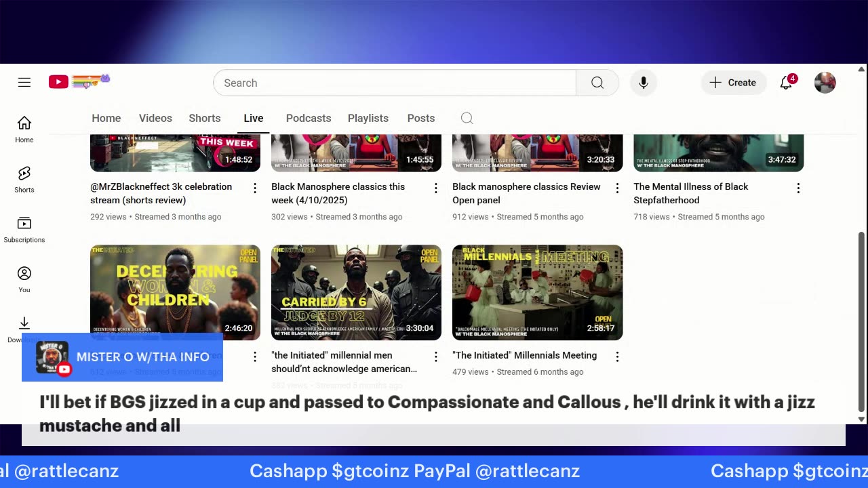Click the scrollbar down arrow
The height and width of the screenshot is (488, 868).
click(x=862, y=419)
